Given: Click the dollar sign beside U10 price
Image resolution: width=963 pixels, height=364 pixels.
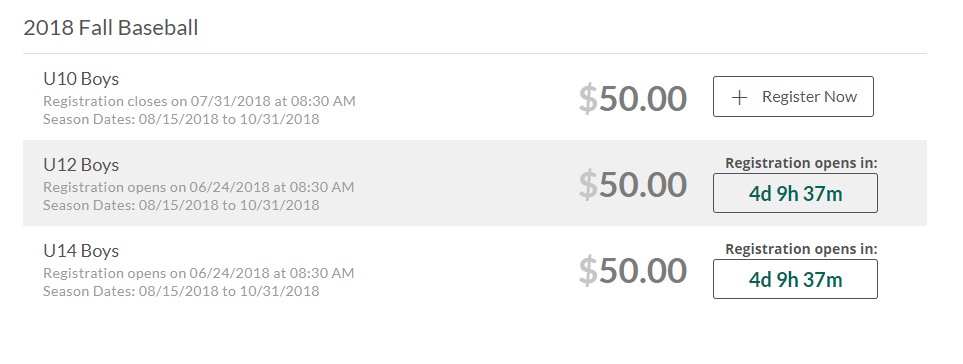Looking at the screenshot, I should pyautogui.click(x=588, y=99).
